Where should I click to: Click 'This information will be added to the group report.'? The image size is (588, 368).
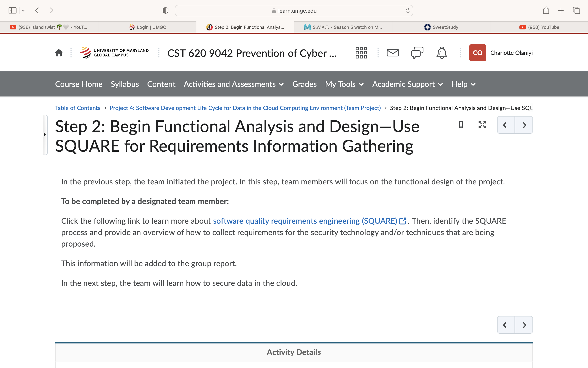click(149, 264)
